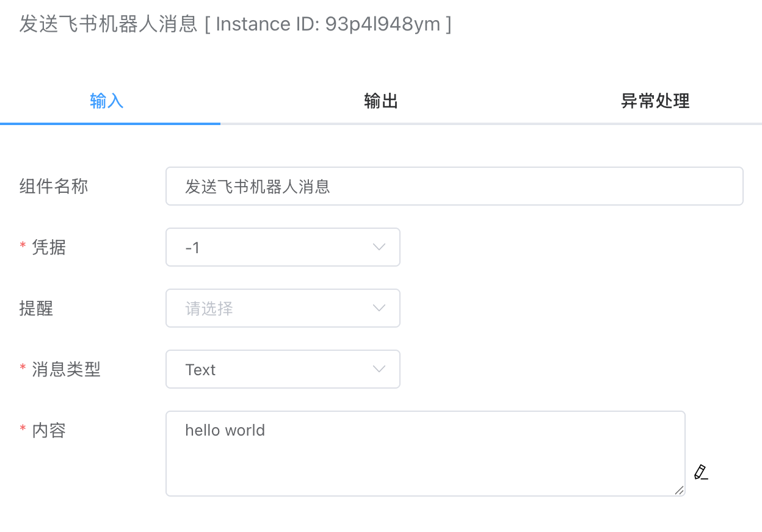The height and width of the screenshot is (532, 762).
Task: Open the 消息类型 dropdown showing Text
Action: click(283, 369)
